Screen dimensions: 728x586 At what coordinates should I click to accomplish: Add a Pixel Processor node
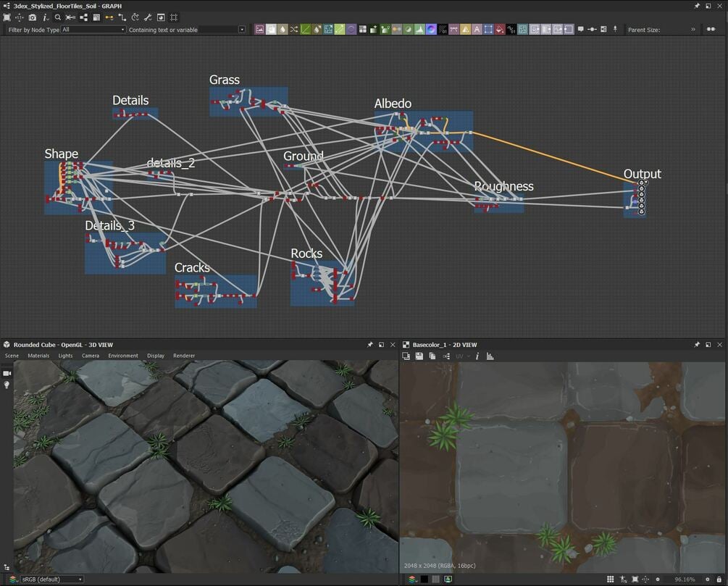443,30
